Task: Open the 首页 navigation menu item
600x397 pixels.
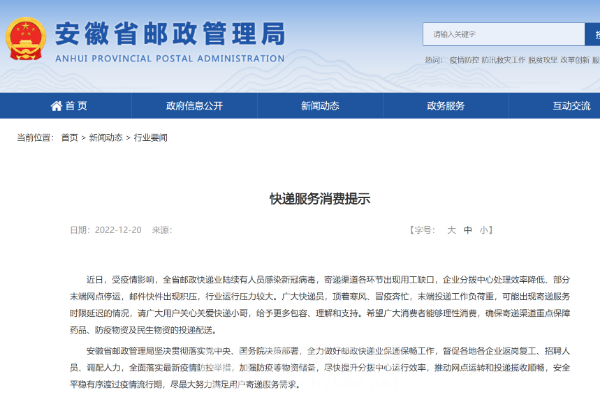Action: click(x=69, y=106)
